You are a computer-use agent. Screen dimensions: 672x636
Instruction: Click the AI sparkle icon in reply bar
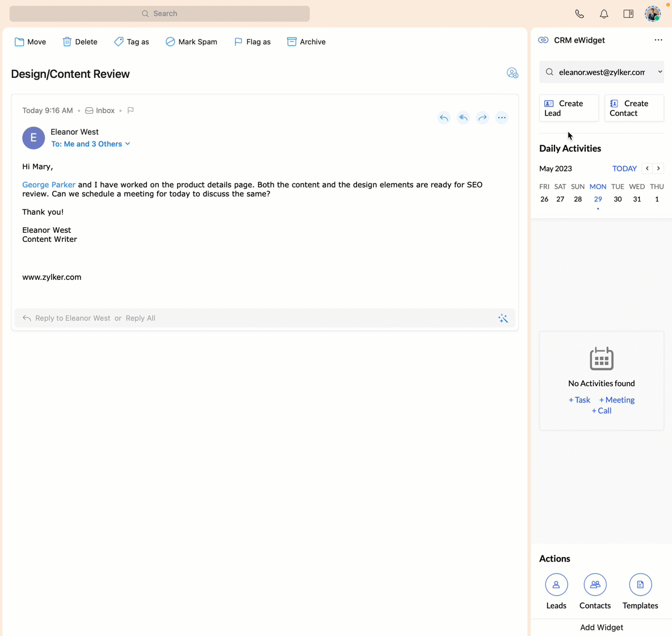(x=503, y=318)
